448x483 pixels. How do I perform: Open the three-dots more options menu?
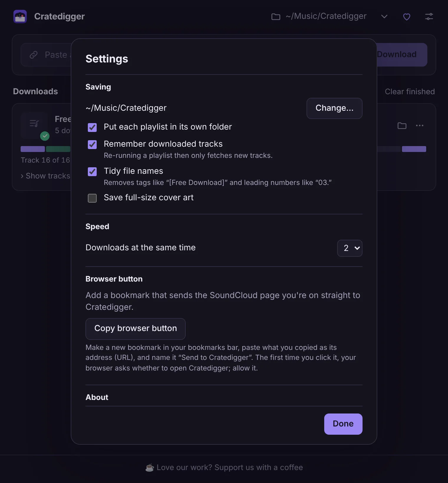coord(420,125)
